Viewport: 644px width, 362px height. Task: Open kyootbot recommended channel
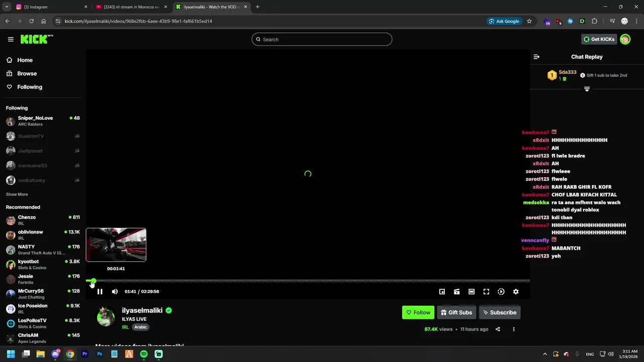tap(43, 264)
